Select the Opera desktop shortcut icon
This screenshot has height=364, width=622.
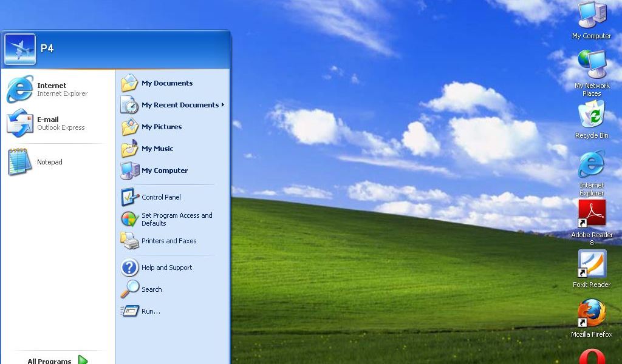click(x=592, y=357)
